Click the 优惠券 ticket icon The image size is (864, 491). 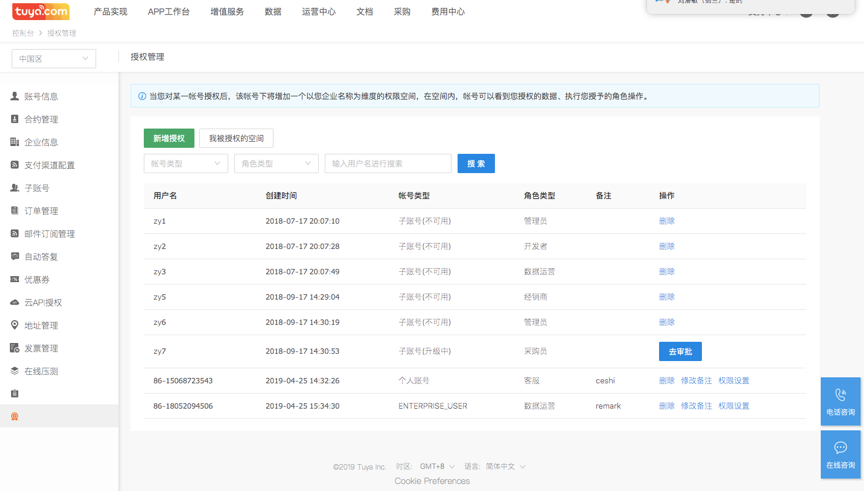point(15,279)
